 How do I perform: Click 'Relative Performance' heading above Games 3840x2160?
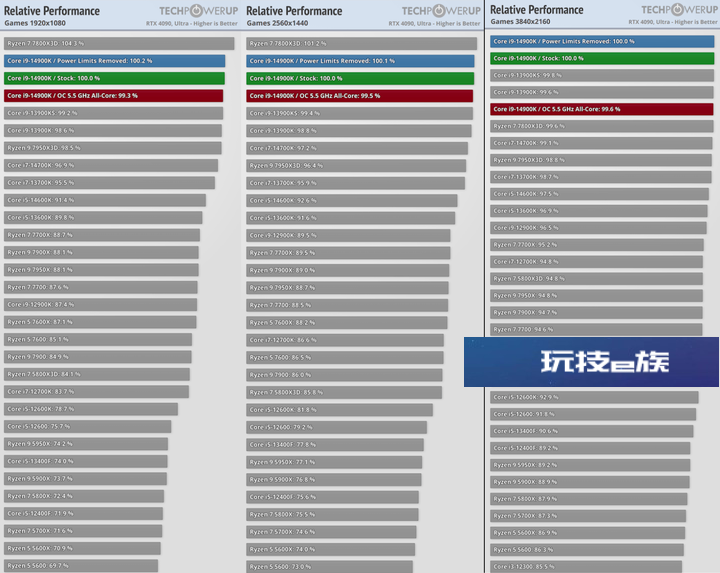tap(537, 10)
